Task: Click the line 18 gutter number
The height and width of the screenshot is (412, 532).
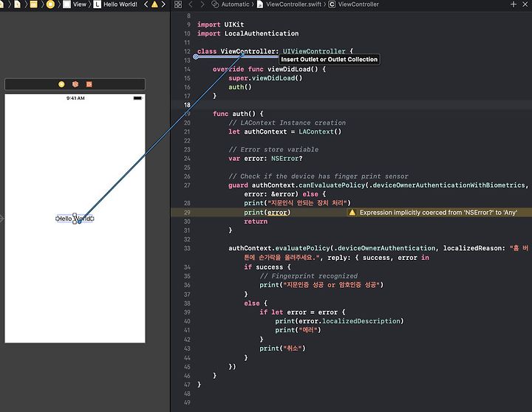Action: click(187, 105)
